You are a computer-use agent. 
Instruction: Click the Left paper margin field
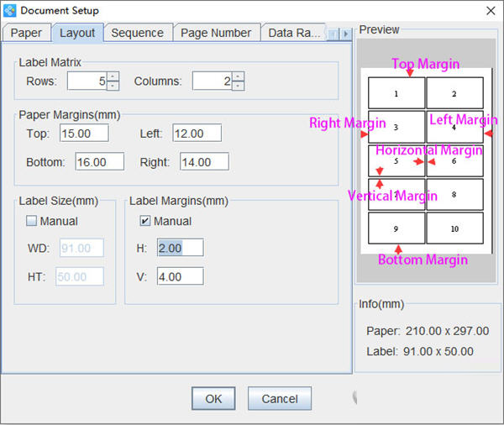pos(197,134)
